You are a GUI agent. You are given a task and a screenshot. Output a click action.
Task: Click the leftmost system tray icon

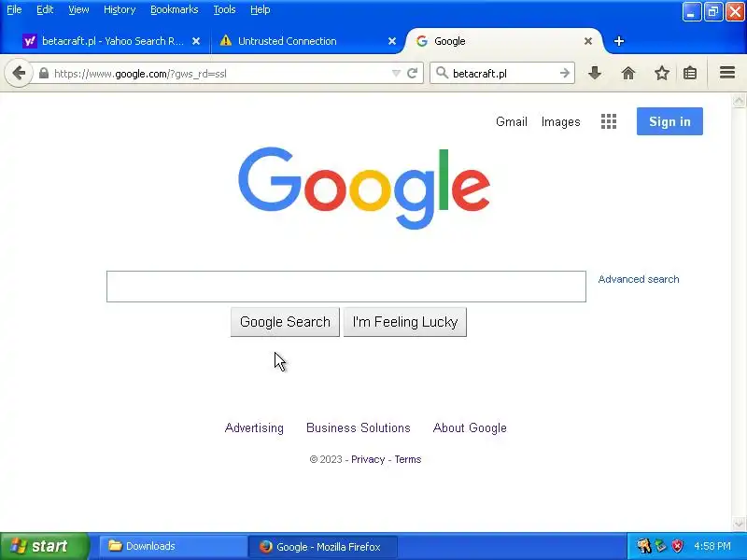point(643,546)
